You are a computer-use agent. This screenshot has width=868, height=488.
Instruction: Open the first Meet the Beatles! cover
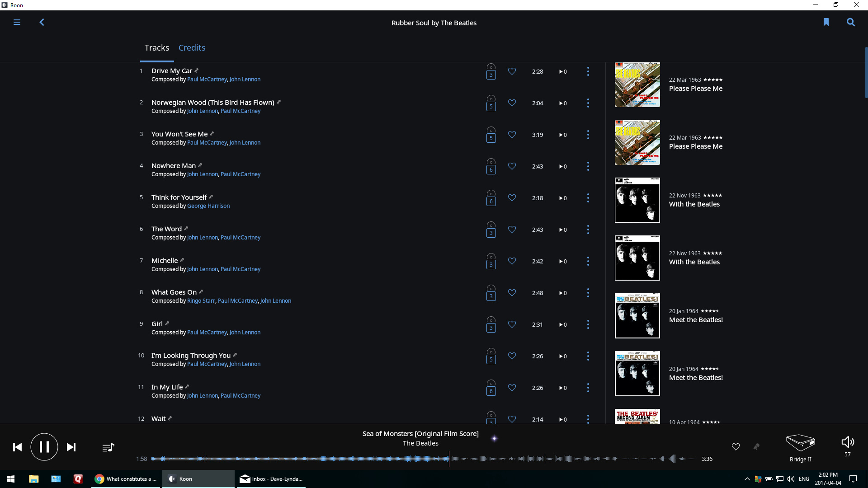click(x=637, y=316)
